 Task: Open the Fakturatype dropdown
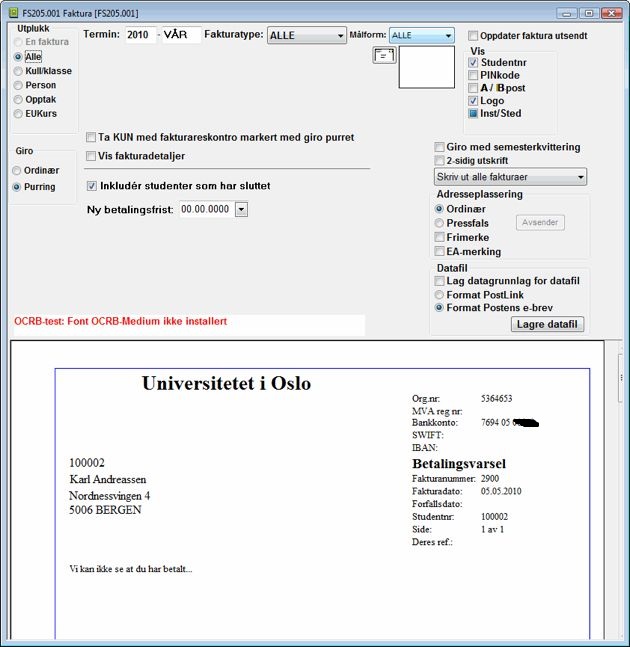tap(307, 36)
